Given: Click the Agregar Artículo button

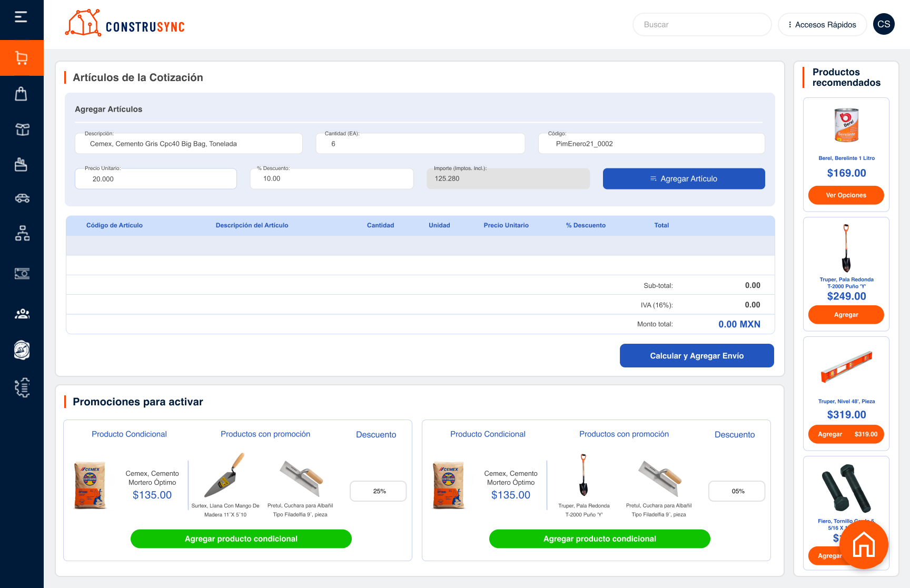Looking at the screenshot, I should (684, 179).
